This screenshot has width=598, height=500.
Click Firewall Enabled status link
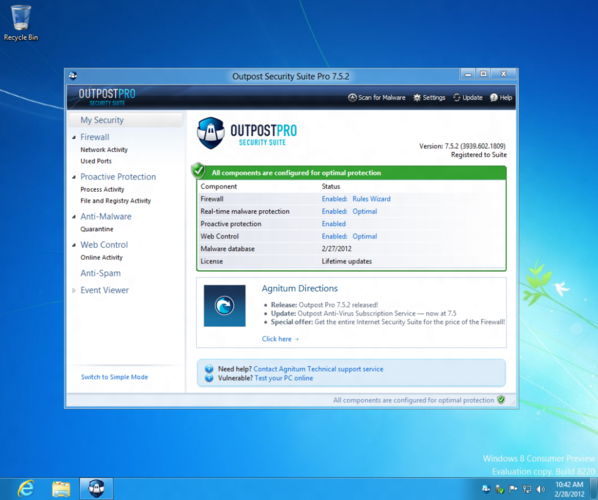point(334,199)
